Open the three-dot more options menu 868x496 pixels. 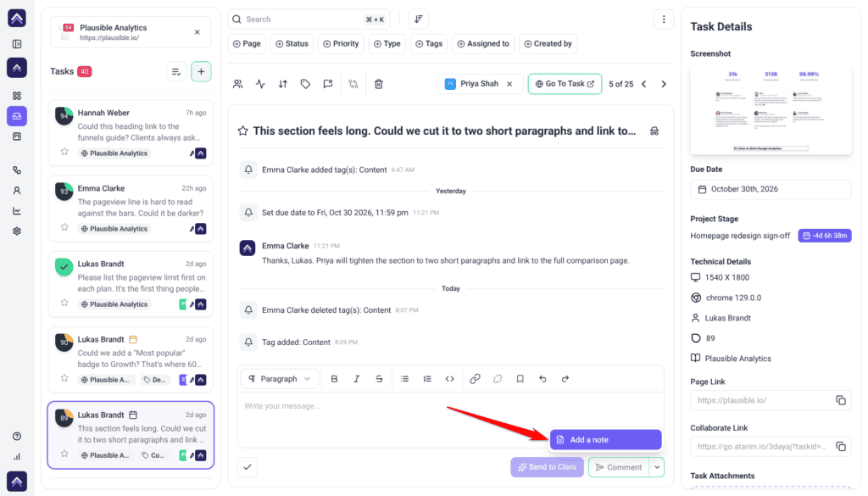[x=664, y=20]
